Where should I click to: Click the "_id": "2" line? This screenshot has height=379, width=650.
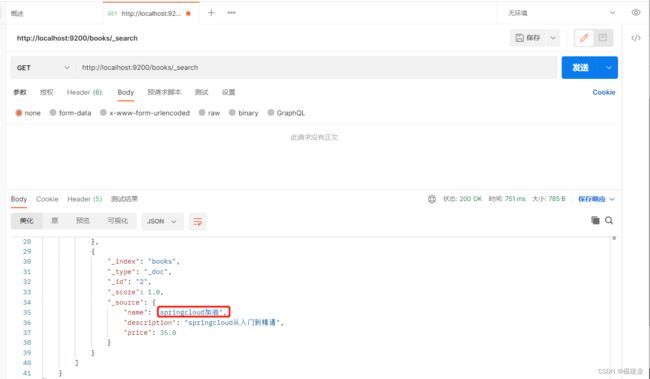tap(129, 282)
